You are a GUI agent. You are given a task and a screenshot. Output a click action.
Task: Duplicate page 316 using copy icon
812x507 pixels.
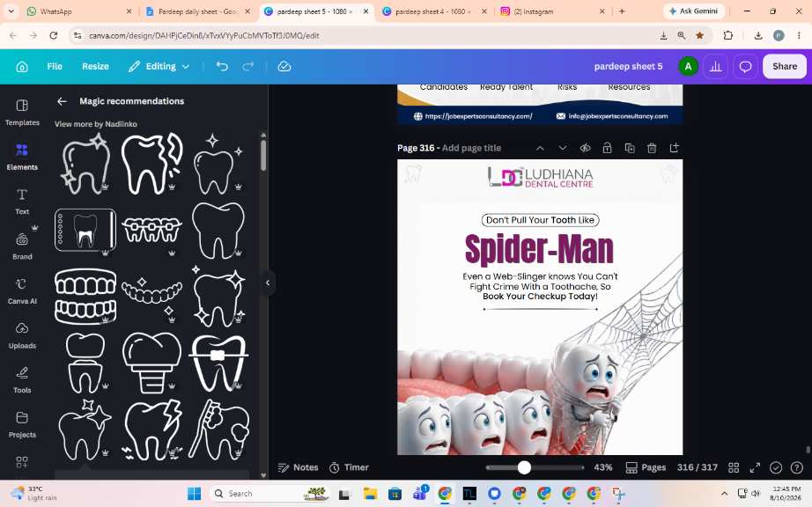point(630,148)
